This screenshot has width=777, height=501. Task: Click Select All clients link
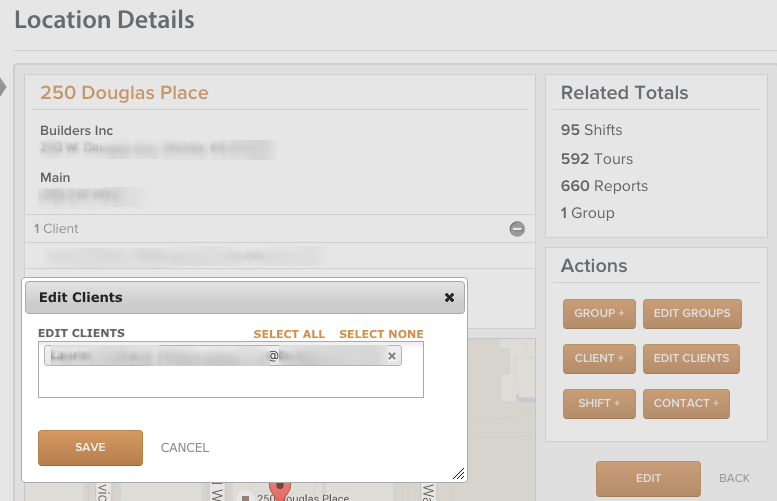[289, 334]
